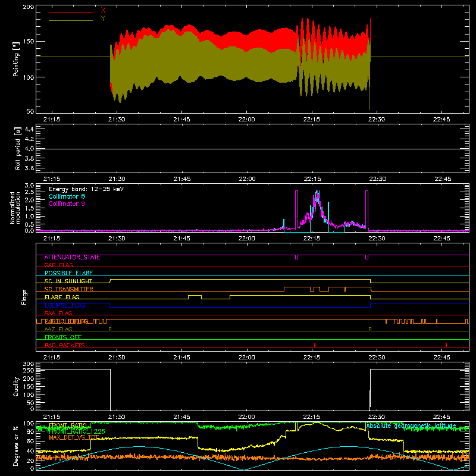Click the 22:00 time label under the Pointing plot
Screen dimensions: 476x476
246,120
